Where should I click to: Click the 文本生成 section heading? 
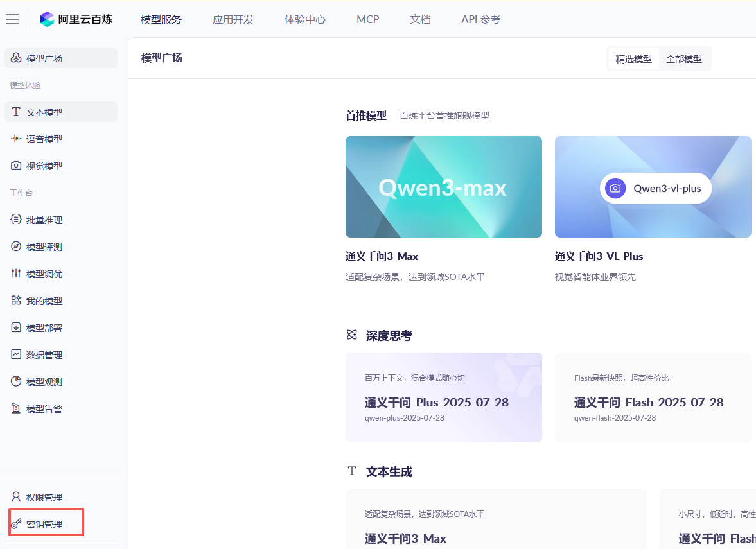point(389,472)
